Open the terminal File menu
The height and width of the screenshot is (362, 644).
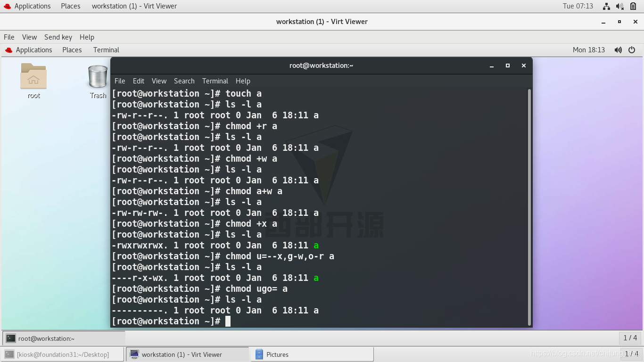[x=120, y=81]
